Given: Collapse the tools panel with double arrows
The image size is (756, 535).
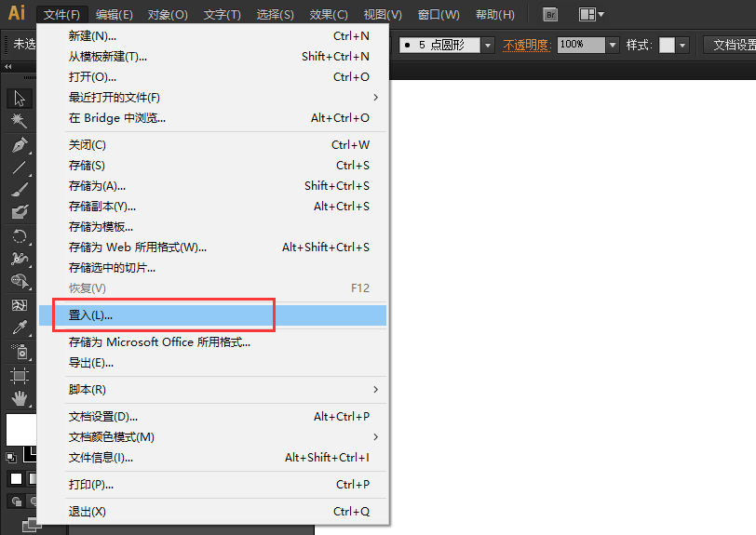Looking at the screenshot, I should tap(8, 66).
